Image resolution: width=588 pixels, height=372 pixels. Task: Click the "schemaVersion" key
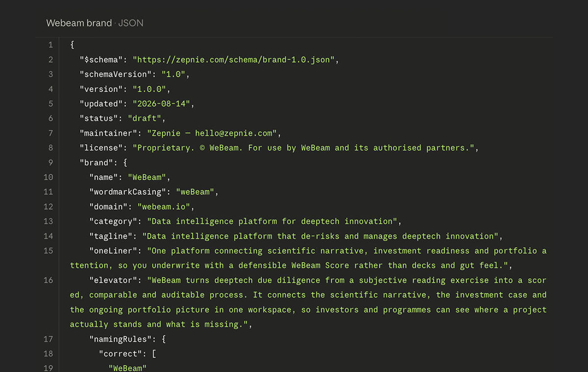[116, 74]
